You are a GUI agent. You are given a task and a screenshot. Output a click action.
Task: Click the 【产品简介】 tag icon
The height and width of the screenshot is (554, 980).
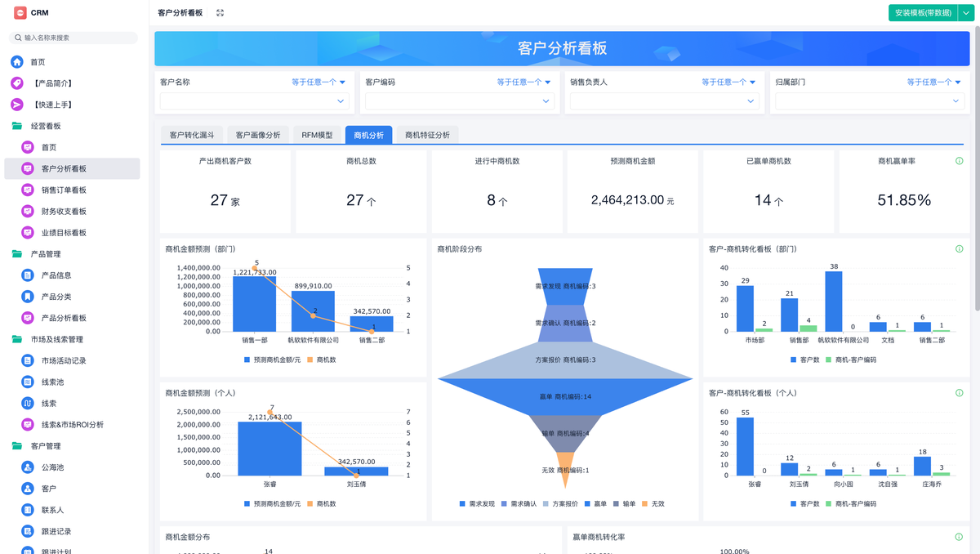[x=17, y=83]
